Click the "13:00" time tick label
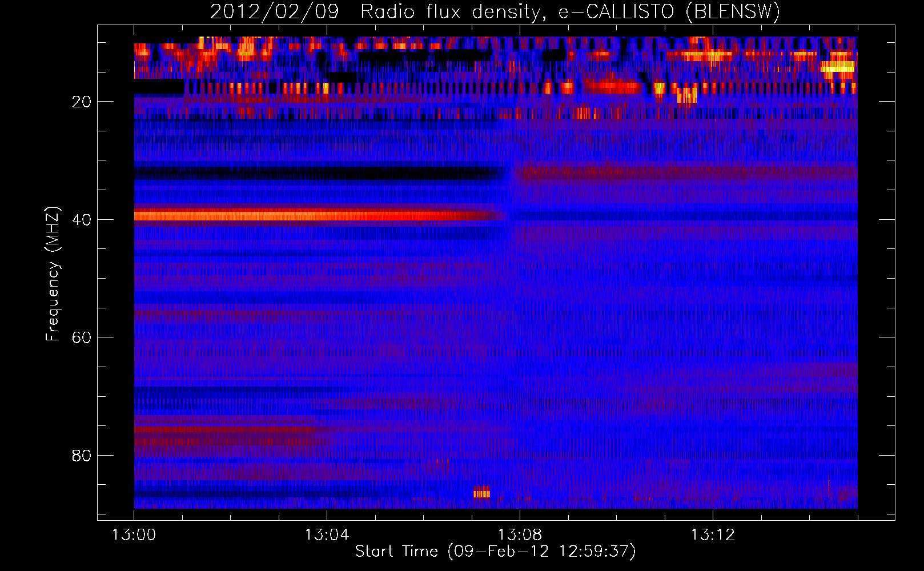The height and width of the screenshot is (571, 924). coord(134,535)
